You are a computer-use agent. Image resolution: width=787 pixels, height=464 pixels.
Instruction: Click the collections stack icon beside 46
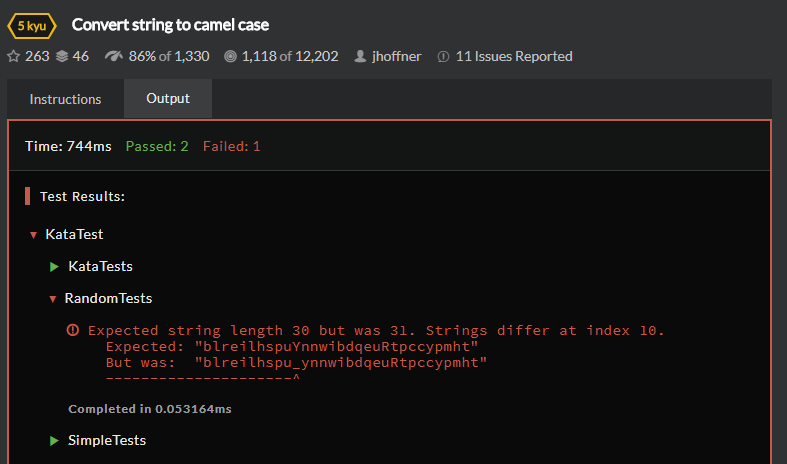pyautogui.click(x=62, y=56)
